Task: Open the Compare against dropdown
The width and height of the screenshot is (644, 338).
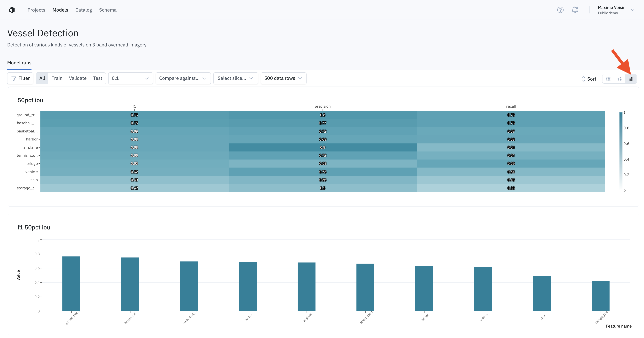Action: point(183,78)
